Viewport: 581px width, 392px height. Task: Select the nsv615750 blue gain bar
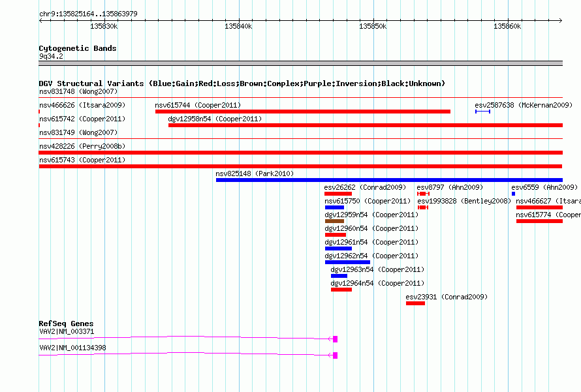[334, 207]
